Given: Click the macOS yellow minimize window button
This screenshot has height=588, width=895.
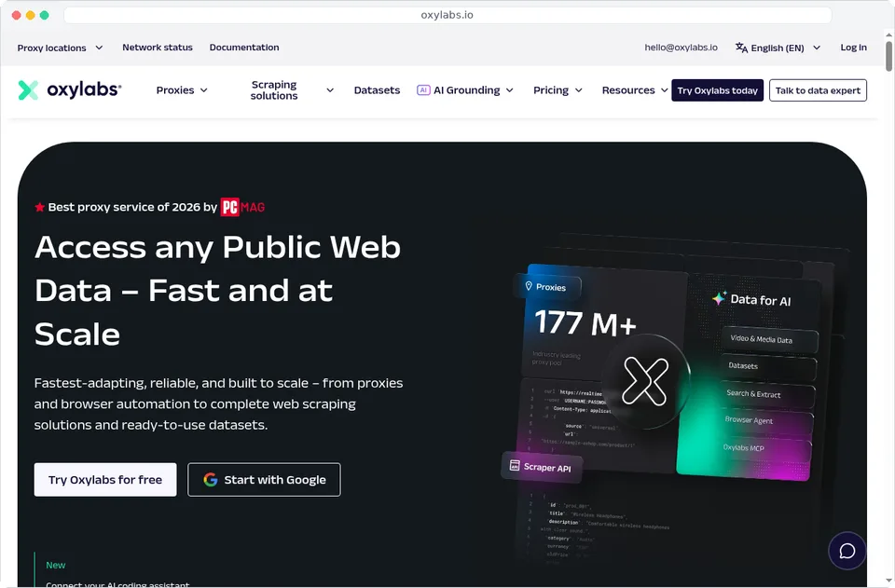Looking at the screenshot, I should pyautogui.click(x=30, y=16).
